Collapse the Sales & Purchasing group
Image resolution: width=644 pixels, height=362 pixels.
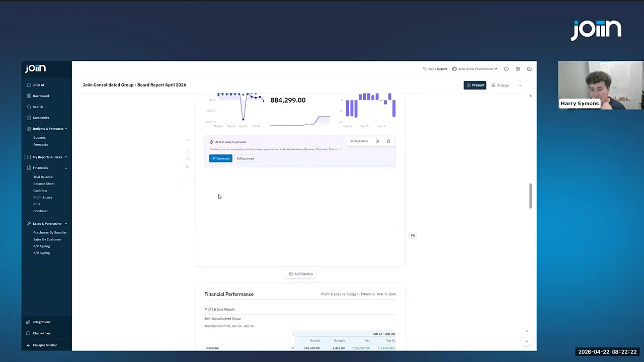[66, 224]
